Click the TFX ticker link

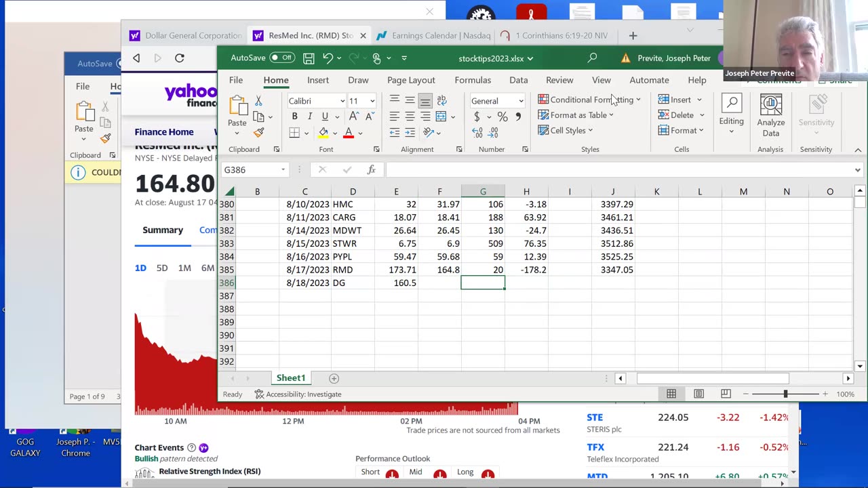click(x=595, y=447)
